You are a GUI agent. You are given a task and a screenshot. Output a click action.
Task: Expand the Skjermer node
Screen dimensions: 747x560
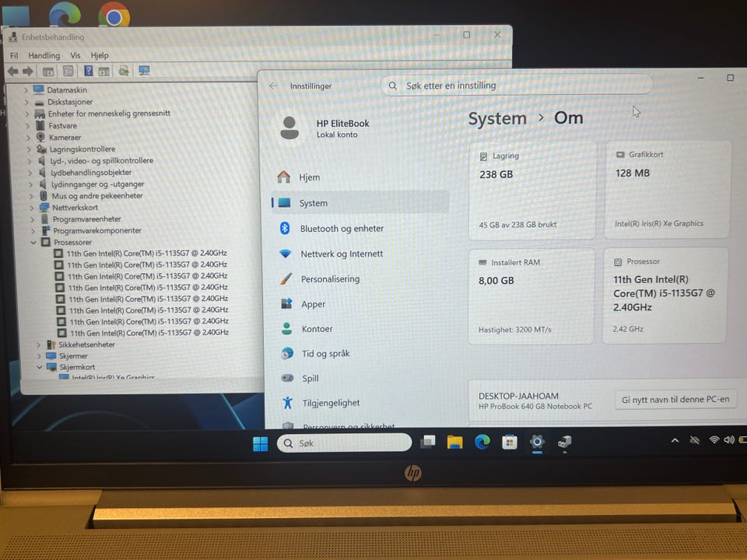click(39, 356)
